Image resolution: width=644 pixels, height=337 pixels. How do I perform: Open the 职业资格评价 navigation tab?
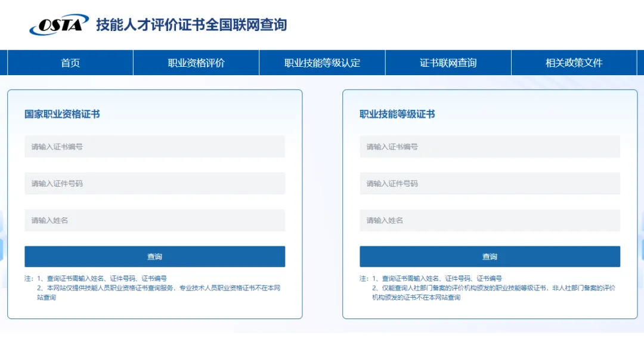(x=196, y=63)
